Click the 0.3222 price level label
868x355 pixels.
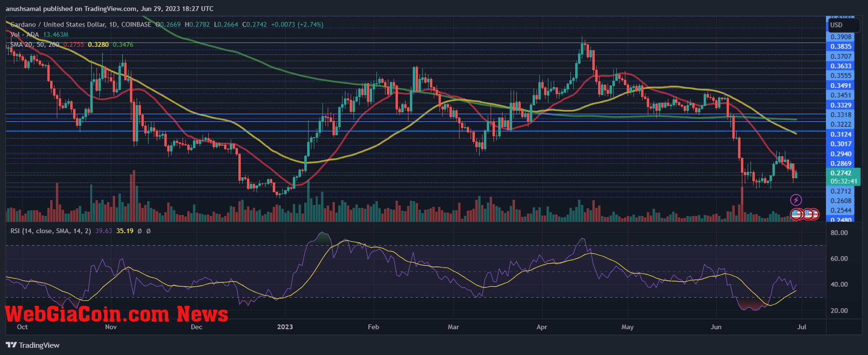click(x=841, y=124)
